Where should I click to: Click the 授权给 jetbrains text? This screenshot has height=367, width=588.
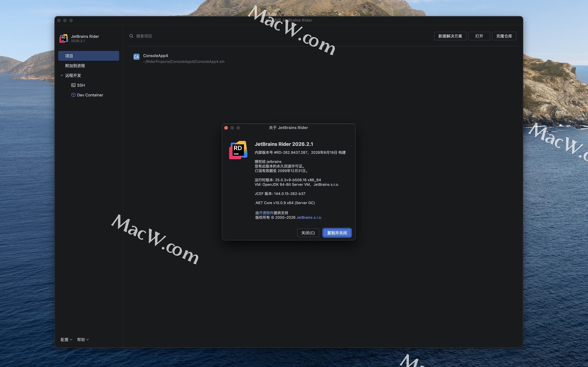pyautogui.click(x=268, y=162)
